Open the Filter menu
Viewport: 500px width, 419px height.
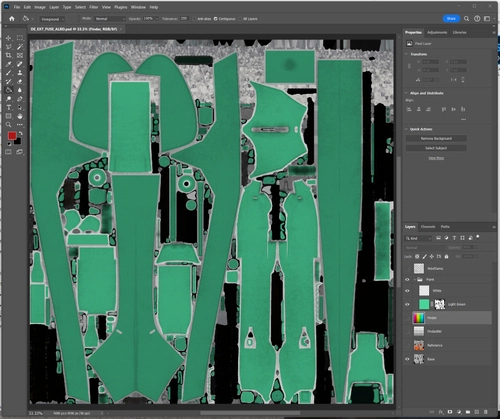click(94, 7)
